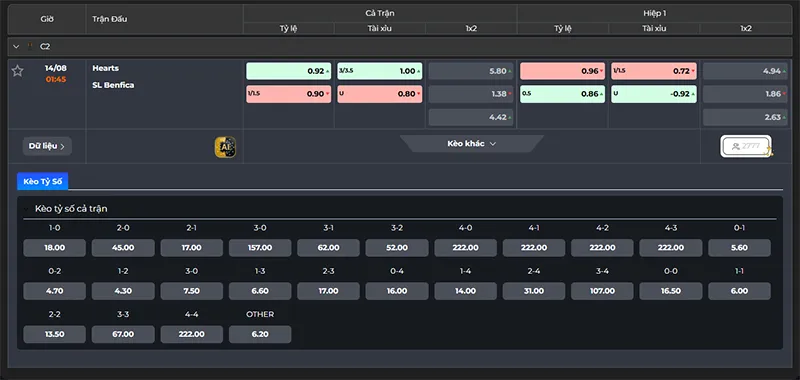Choose full-match 1x2 odds 5.80

471,71
